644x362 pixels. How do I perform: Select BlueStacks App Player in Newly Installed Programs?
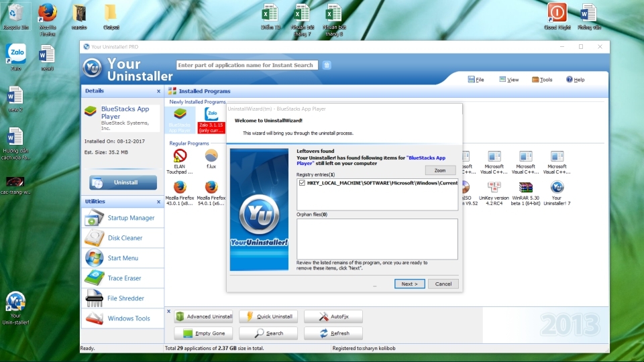[x=180, y=120]
